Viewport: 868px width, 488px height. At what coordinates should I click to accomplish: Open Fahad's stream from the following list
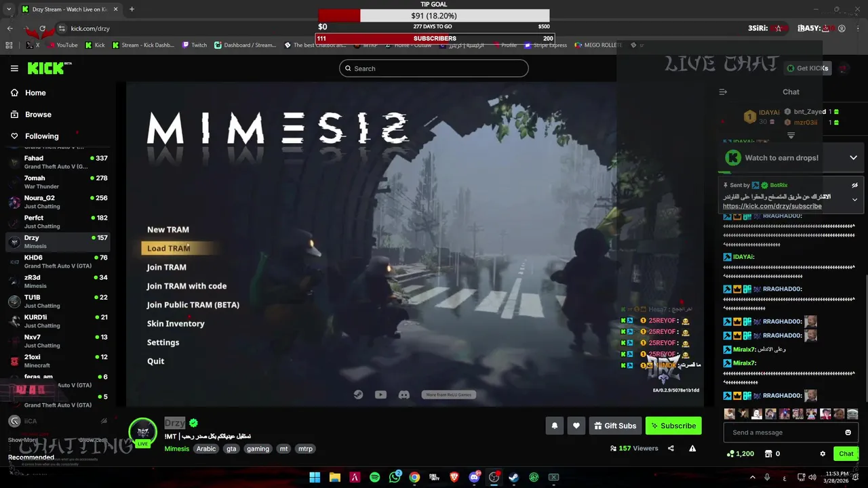coord(58,162)
